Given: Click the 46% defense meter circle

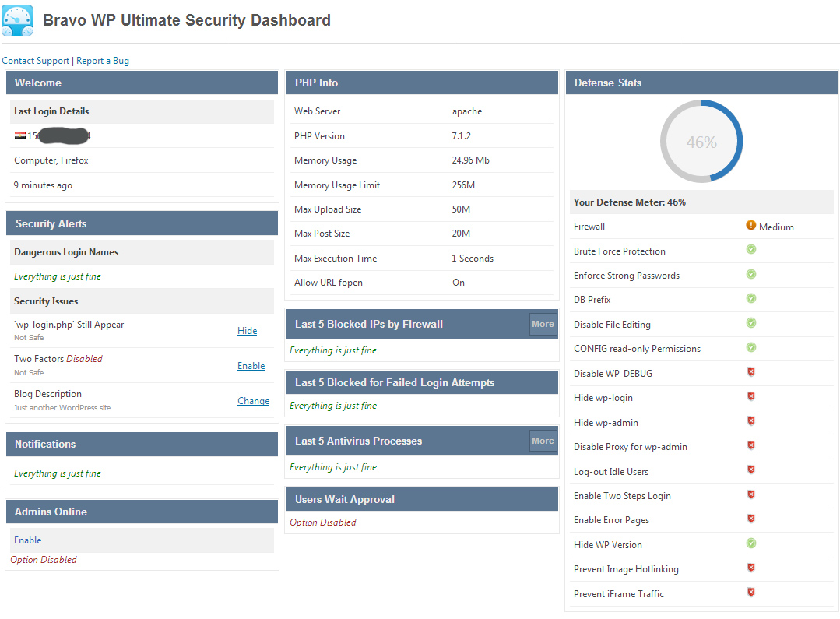Looking at the screenshot, I should 701,142.
